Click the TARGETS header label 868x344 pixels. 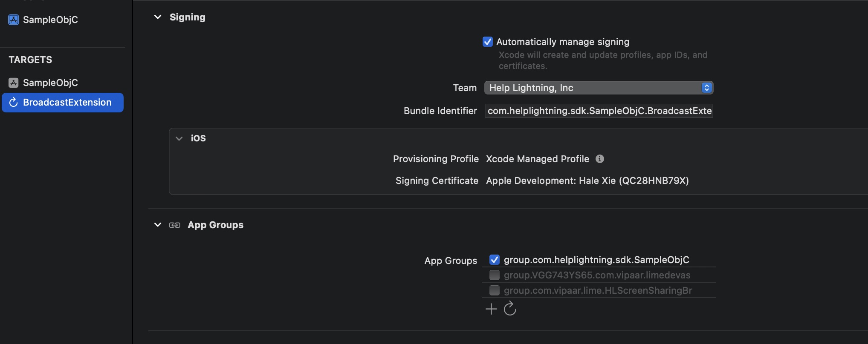[30, 60]
